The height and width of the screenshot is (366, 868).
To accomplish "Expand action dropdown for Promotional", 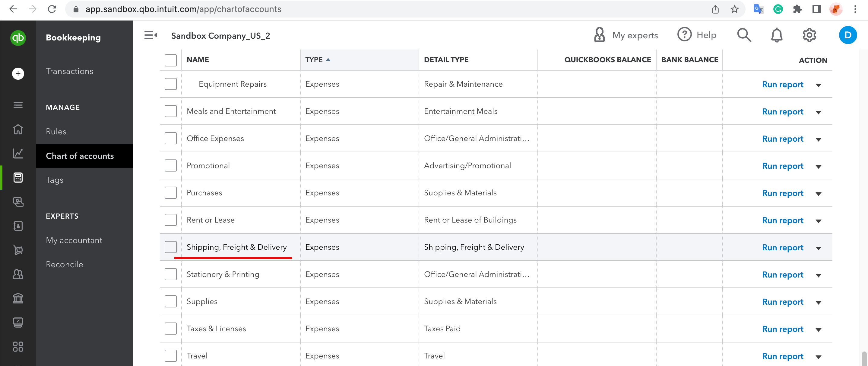I will coord(818,167).
